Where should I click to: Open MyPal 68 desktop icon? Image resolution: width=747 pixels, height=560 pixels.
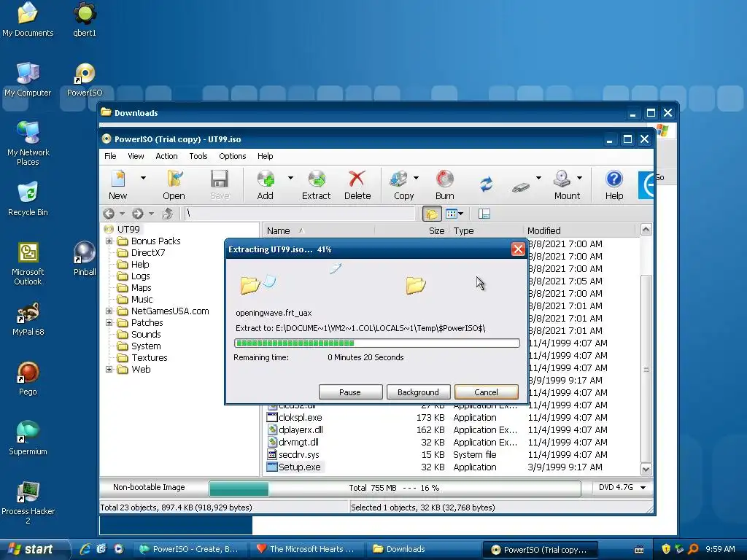(x=28, y=319)
